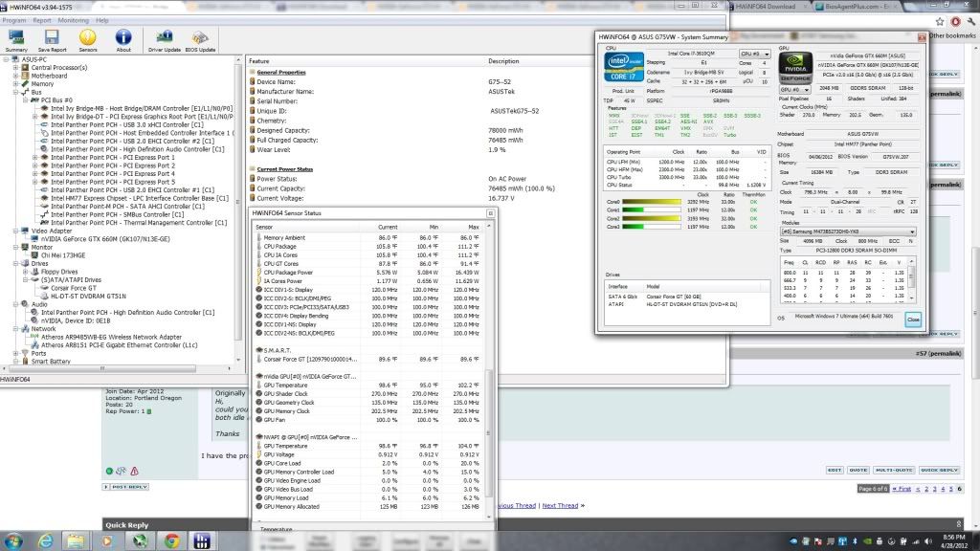
Task: Click the Memory node icon in tree
Action: click(x=25, y=84)
